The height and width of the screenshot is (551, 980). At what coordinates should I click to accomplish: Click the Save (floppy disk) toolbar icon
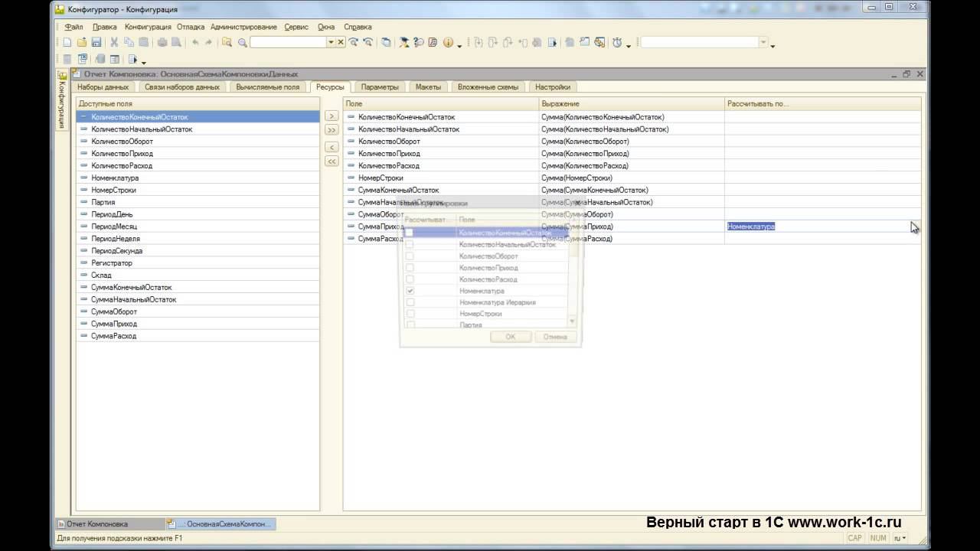coord(96,43)
